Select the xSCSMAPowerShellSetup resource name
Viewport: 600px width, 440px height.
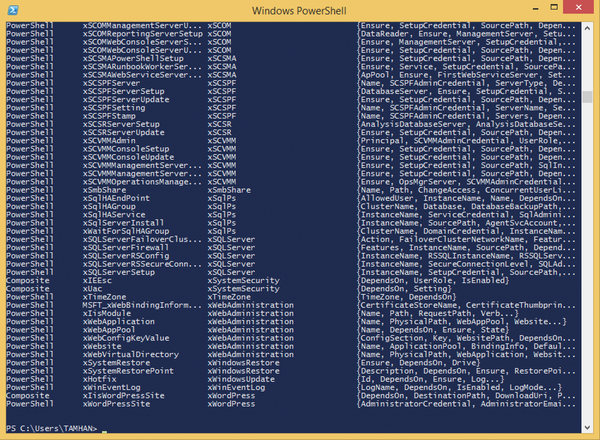click(x=133, y=59)
